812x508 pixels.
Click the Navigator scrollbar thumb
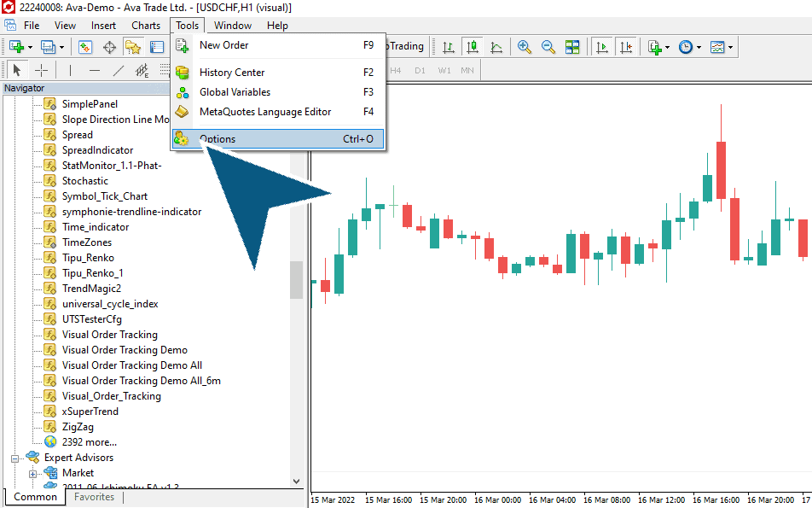tap(296, 280)
